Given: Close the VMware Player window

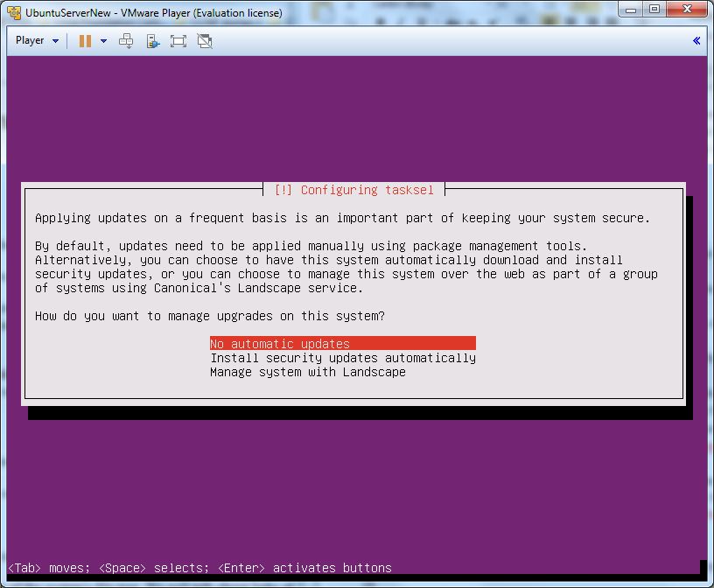Looking at the screenshot, I should click(x=687, y=10).
